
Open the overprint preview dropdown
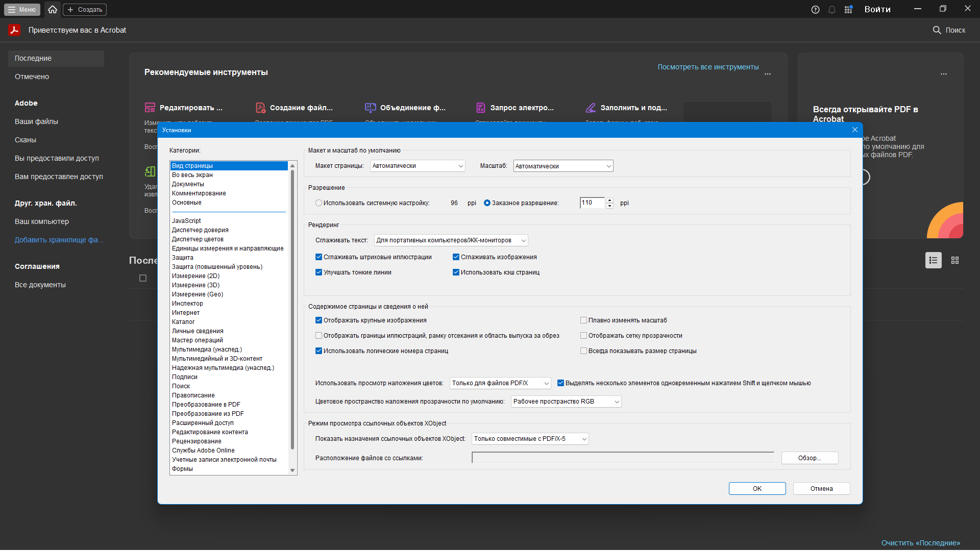(x=500, y=383)
